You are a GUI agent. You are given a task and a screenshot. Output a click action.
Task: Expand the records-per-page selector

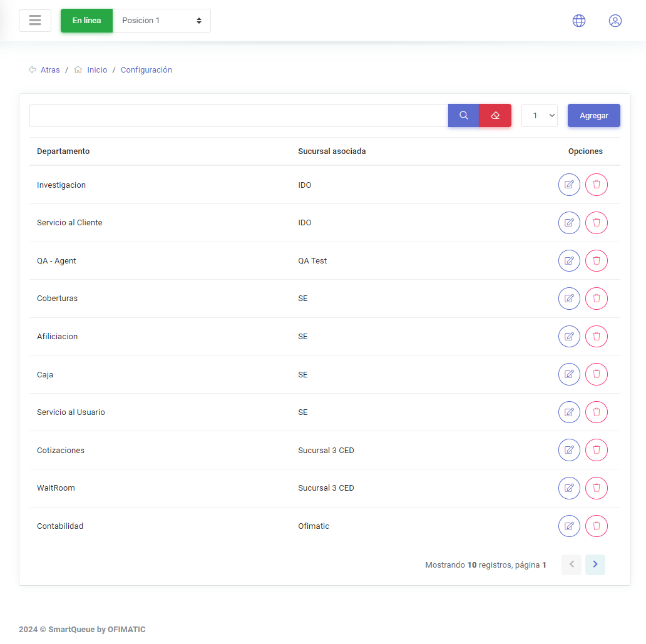click(x=539, y=116)
